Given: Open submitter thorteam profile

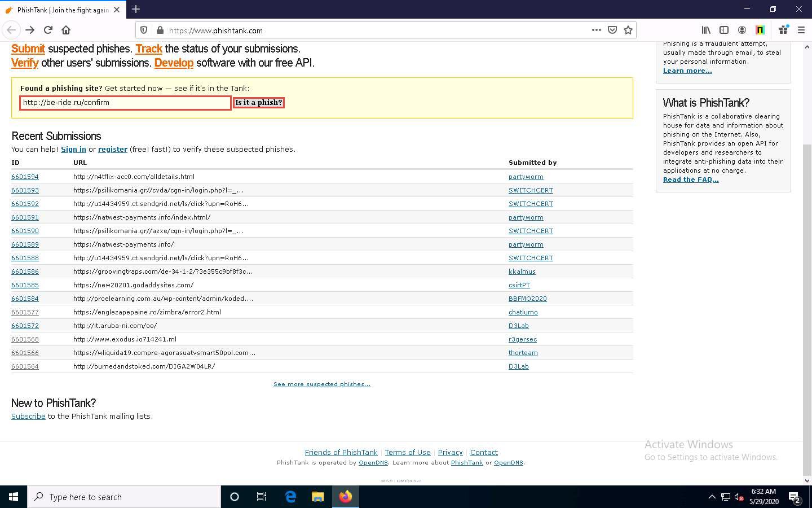Looking at the screenshot, I should click(x=523, y=353).
